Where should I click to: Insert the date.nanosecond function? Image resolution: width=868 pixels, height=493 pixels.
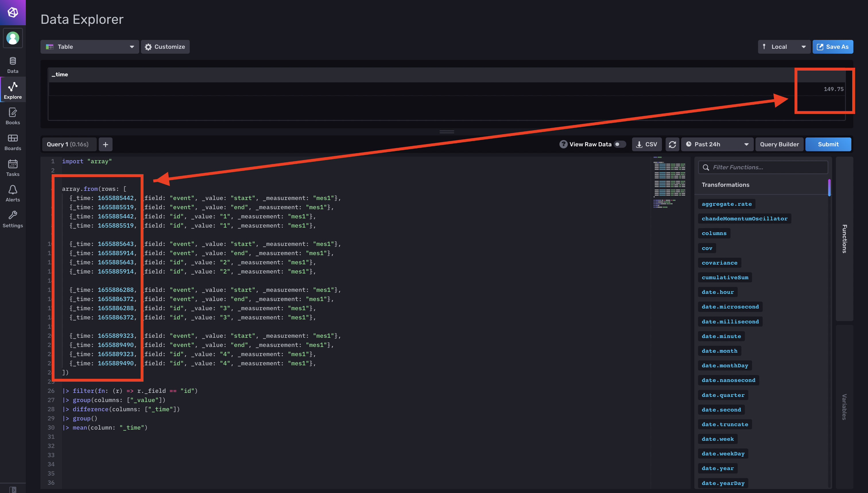point(728,380)
